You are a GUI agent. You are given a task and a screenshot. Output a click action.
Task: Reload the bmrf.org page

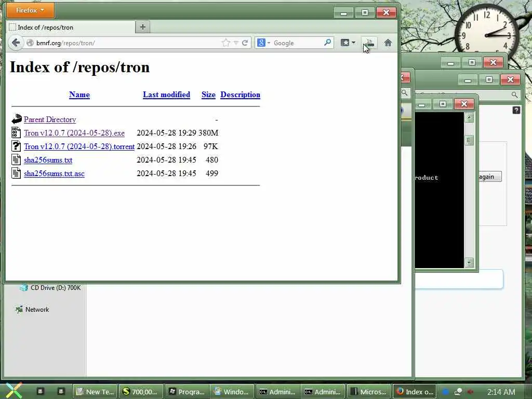tap(245, 43)
